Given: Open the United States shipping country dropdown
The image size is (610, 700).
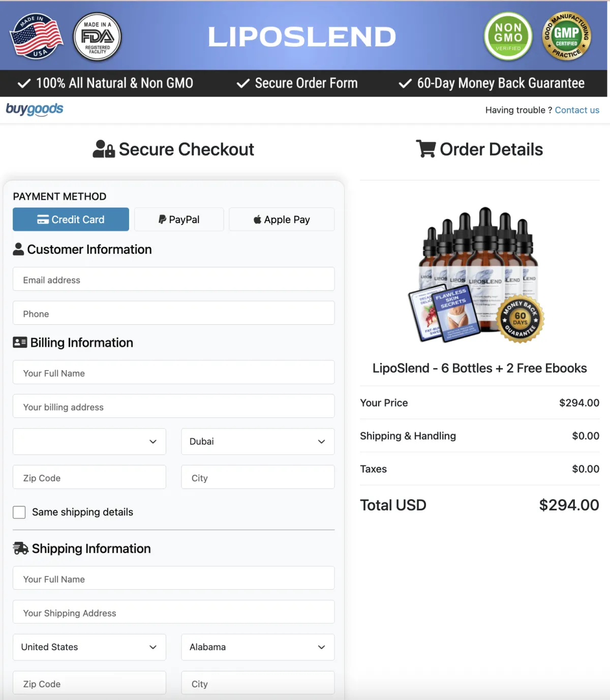Looking at the screenshot, I should click(x=89, y=647).
